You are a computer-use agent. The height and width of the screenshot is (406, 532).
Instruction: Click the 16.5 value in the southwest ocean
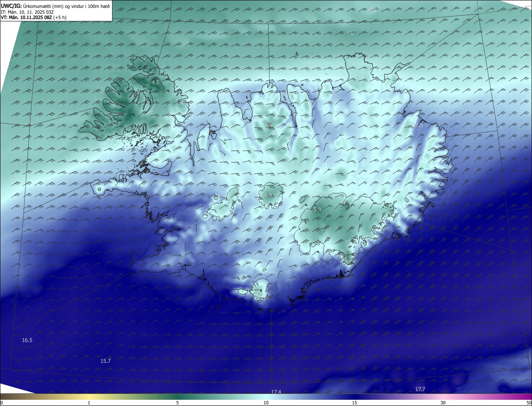pyautogui.click(x=27, y=340)
